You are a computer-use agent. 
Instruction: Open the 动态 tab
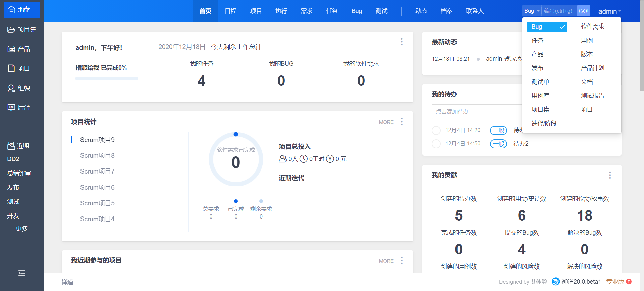pyautogui.click(x=421, y=11)
